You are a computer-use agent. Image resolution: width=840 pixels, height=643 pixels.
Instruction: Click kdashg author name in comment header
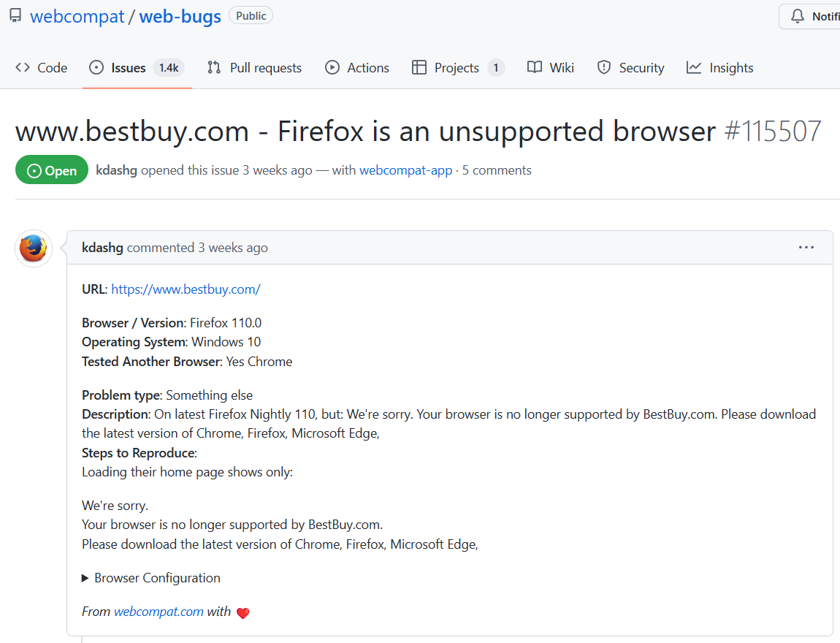click(x=102, y=248)
